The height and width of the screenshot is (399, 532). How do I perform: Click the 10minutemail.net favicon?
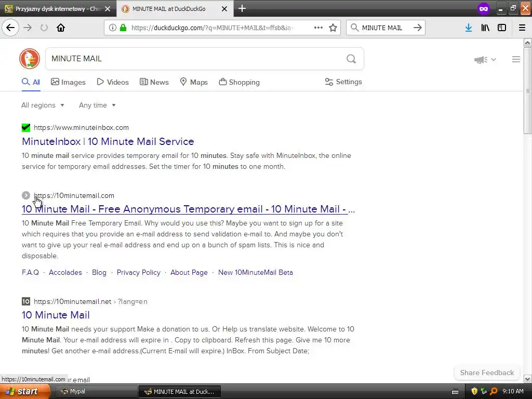[26, 301]
